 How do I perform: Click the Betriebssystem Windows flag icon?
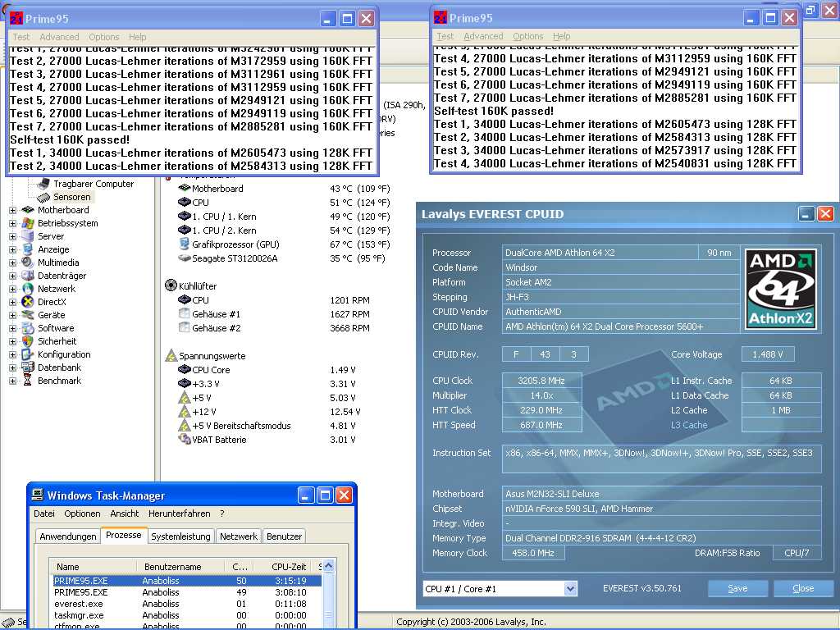27,223
